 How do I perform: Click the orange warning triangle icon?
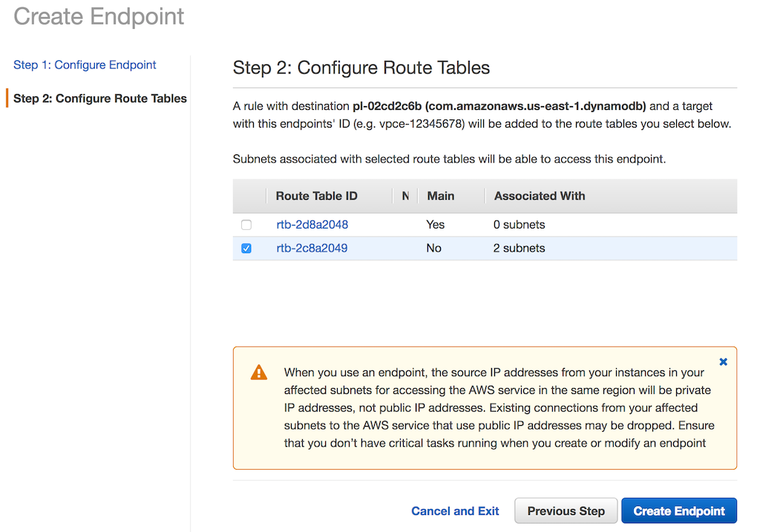(258, 372)
